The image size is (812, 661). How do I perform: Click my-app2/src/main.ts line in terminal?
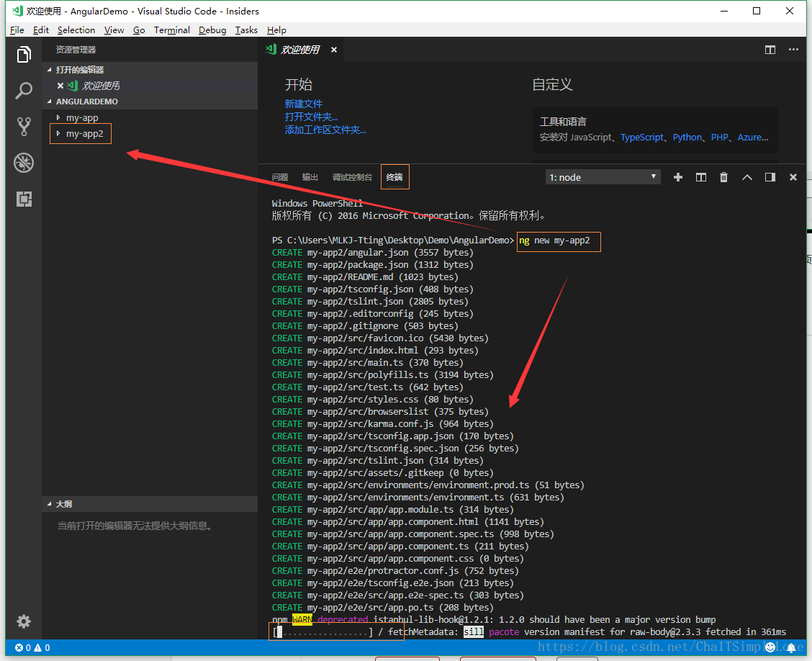click(368, 363)
